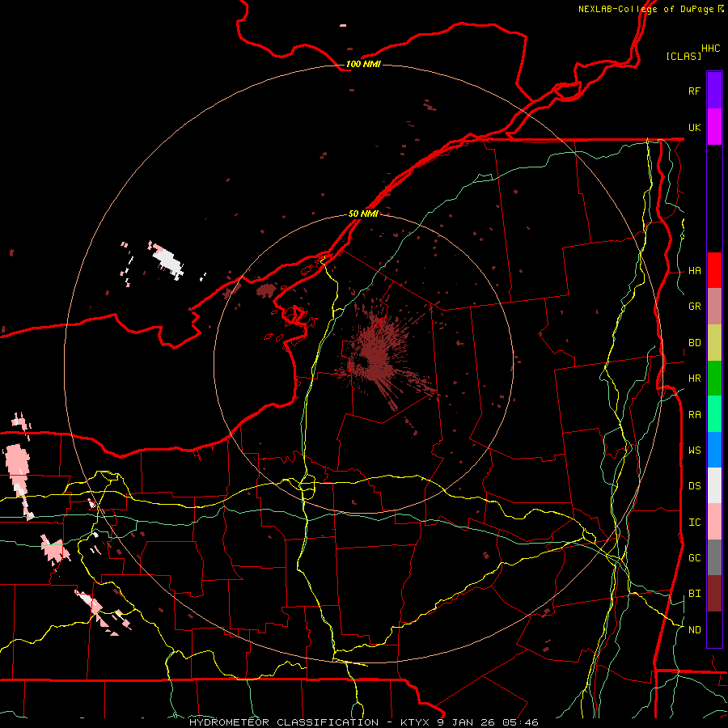Screen dimensions: 728x728
Task: Click the NEXLAB-College of DuPage credit text
Action: tap(650, 9)
